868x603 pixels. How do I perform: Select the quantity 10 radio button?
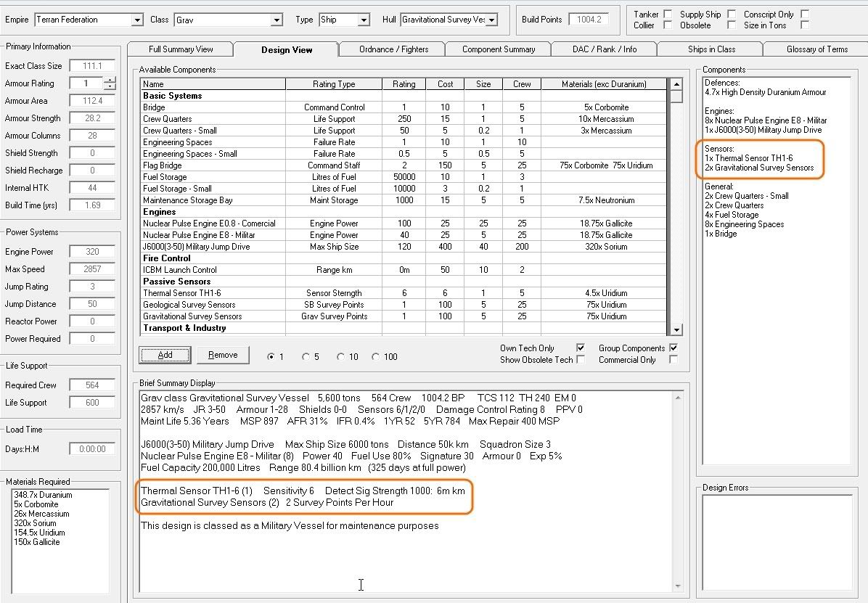(x=340, y=356)
